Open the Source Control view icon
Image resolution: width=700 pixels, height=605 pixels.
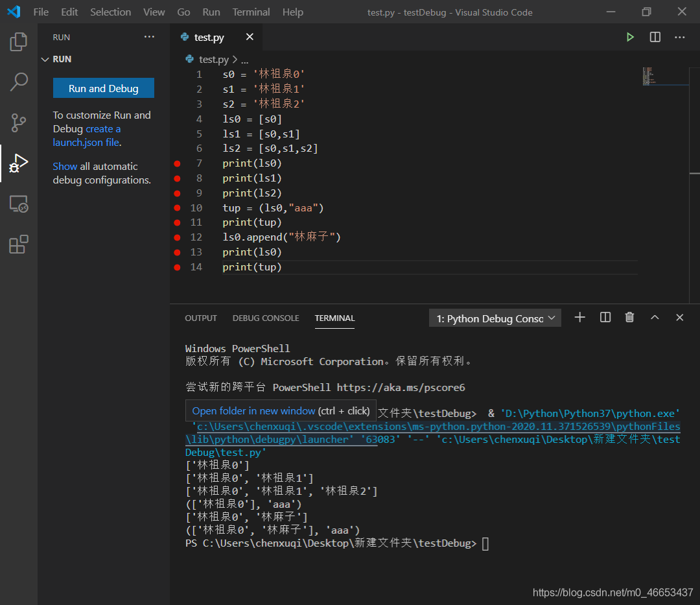coord(19,122)
